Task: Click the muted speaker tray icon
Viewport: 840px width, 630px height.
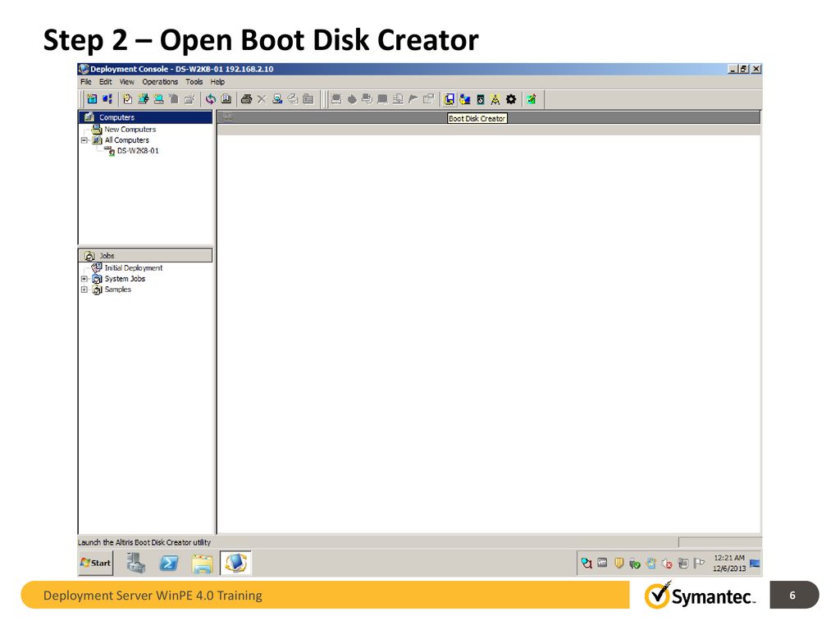Action: (x=667, y=563)
